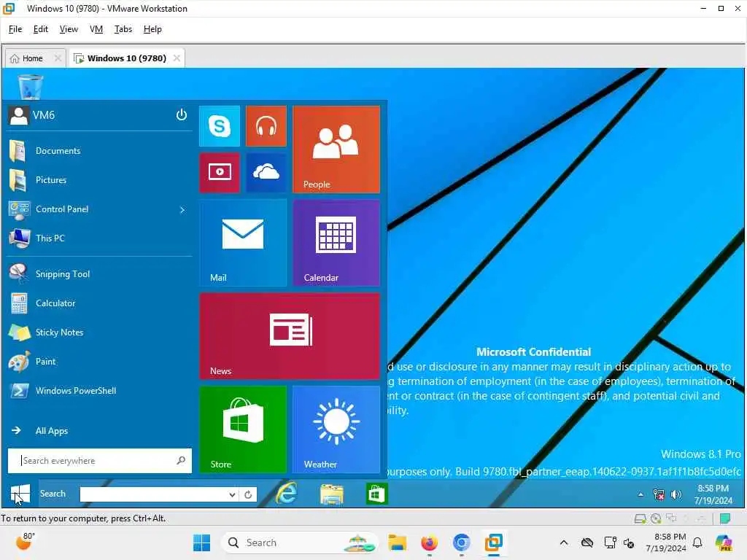Open the Tabs menu in VMware

pyautogui.click(x=123, y=29)
